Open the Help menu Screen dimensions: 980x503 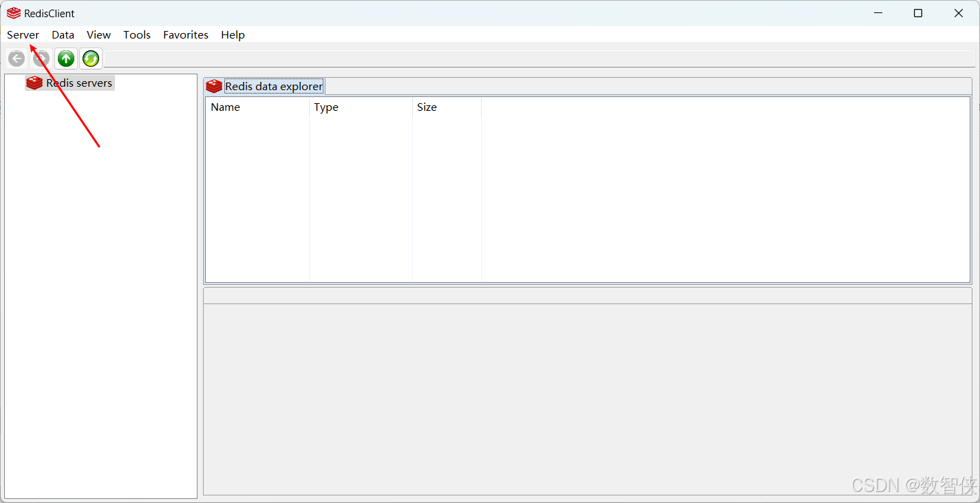pos(233,34)
